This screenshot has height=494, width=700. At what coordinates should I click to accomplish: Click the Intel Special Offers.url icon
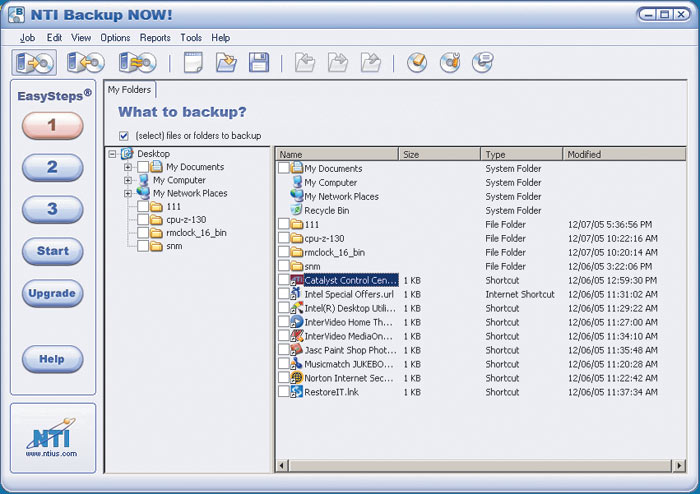pyautogui.click(x=296, y=294)
